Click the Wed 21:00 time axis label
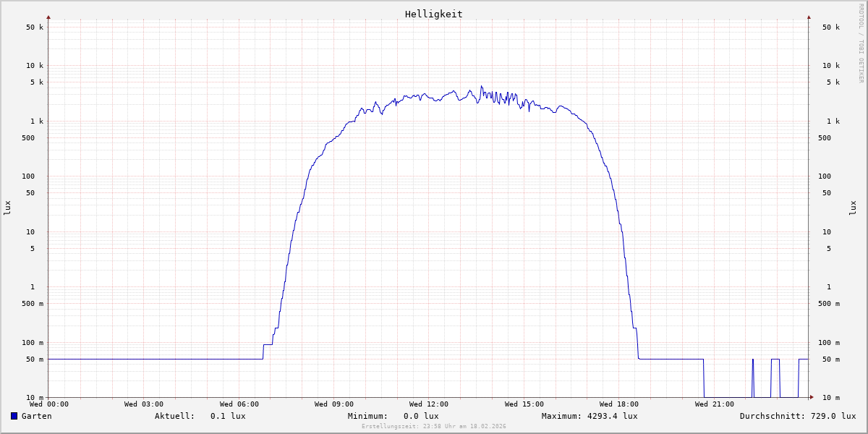Image resolution: width=868 pixels, height=434 pixels. click(715, 404)
